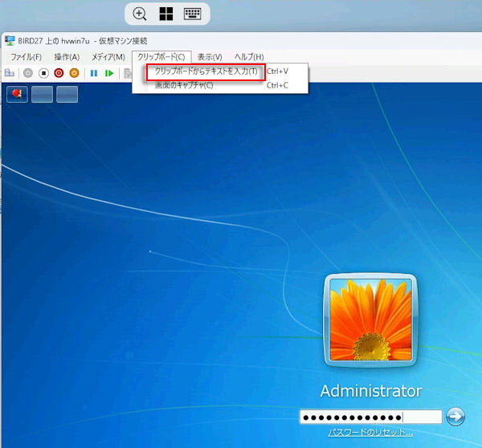
Task: Click the Administrator flower account picture
Action: click(x=370, y=320)
